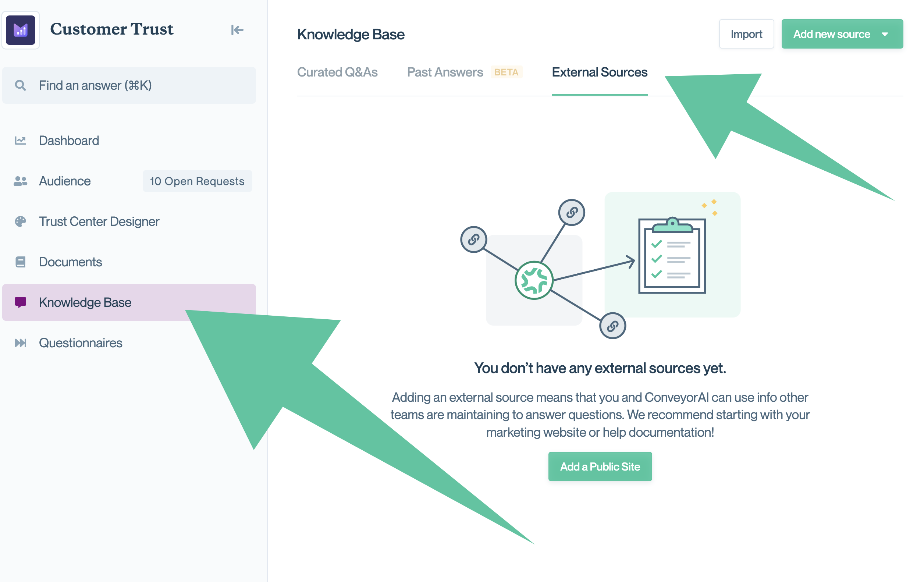Click the Dashboard sidebar icon
924x582 pixels.
point(20,141)
